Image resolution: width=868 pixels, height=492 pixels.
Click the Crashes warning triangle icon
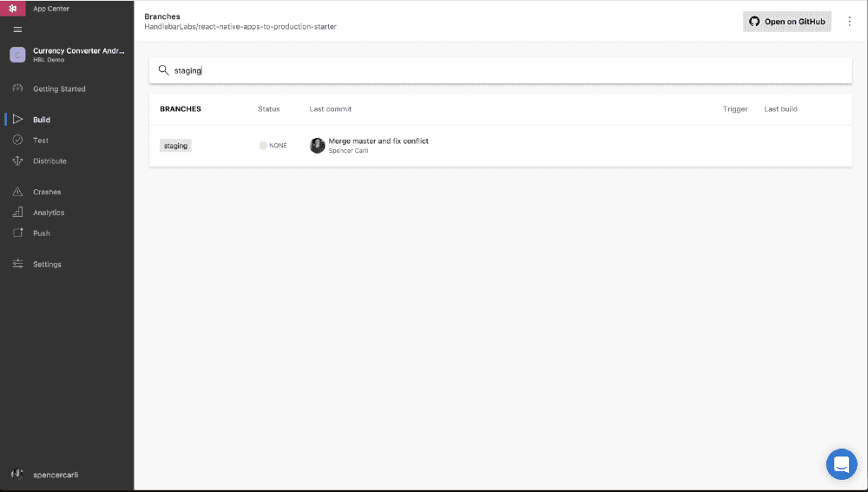[x=17, y=192]
